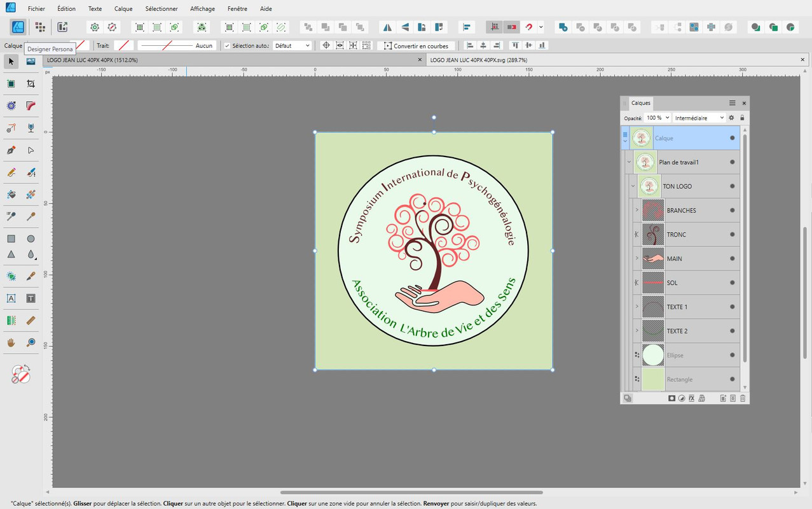Open the Calques panel options menu
This screenshot has height=509, width=812.
pos(732,103)
